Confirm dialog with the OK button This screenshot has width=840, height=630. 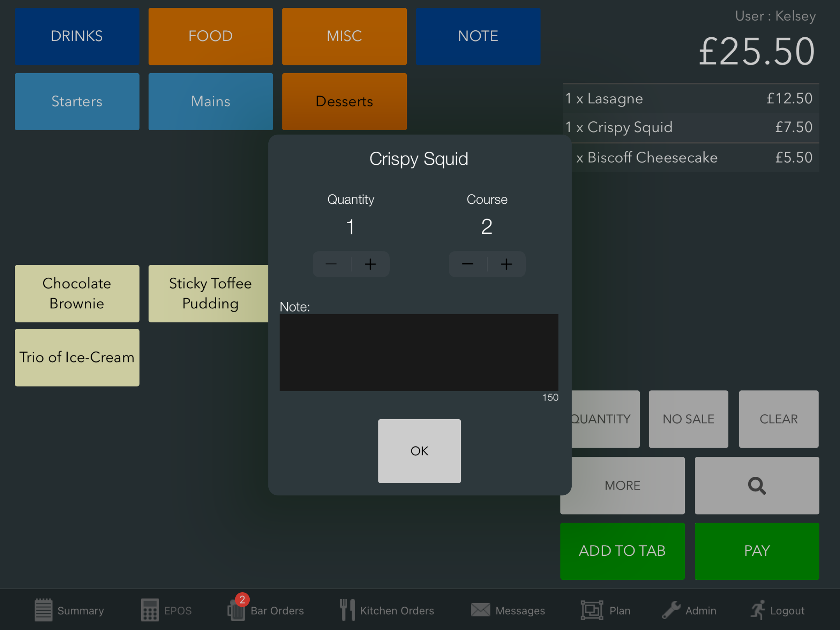click(x=419, y=451)
